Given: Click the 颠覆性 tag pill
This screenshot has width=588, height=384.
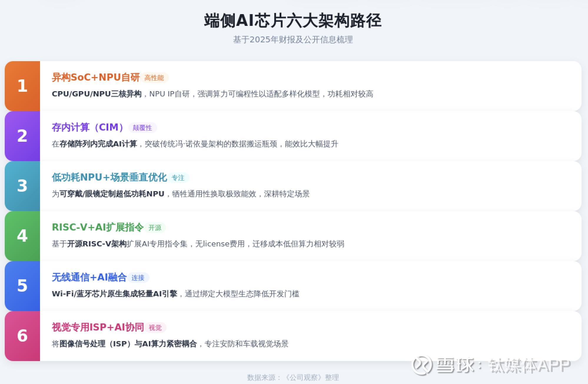Looking at the screenshot, I should 142,128.
